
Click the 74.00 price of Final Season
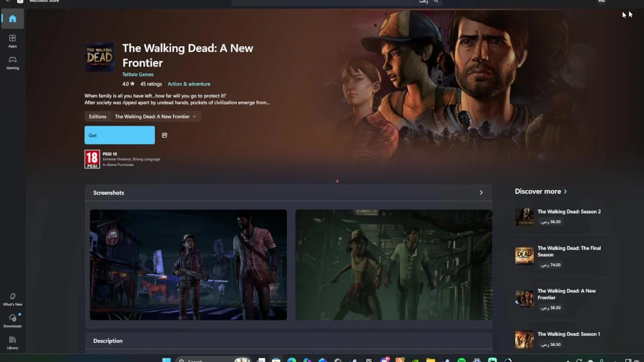(x=550, y=265)
